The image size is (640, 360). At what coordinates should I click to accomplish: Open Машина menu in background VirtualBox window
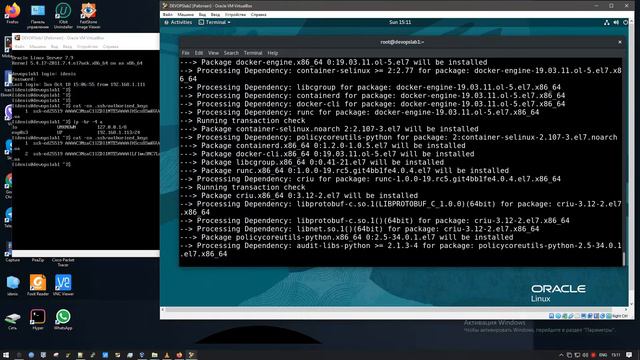click(38, 47)
